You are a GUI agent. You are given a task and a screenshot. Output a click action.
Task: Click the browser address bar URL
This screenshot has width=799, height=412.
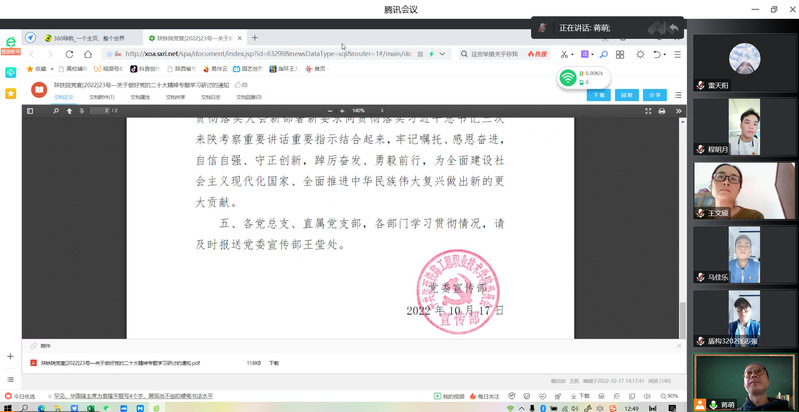point(260,54)
